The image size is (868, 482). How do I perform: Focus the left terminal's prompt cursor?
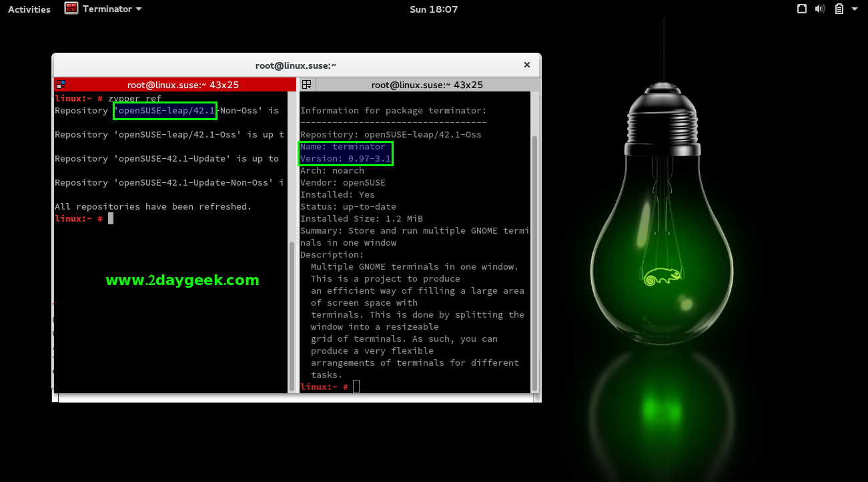[111, 218]
